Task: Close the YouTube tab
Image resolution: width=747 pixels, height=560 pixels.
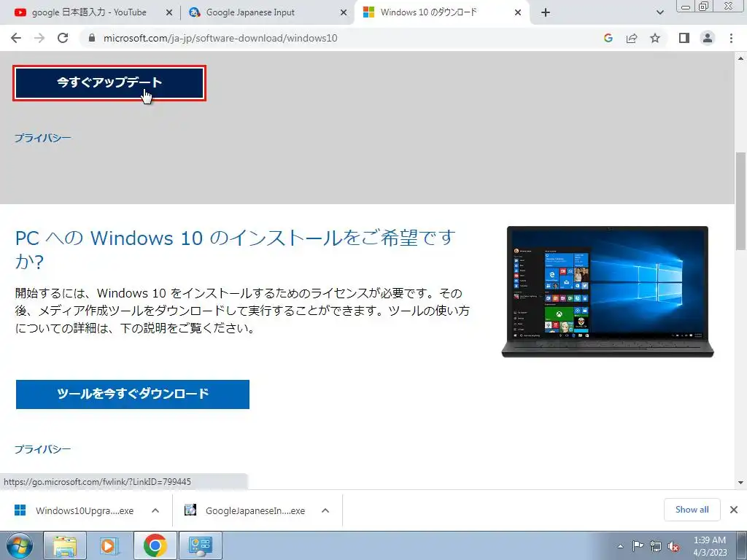Action: click(169, 13)
